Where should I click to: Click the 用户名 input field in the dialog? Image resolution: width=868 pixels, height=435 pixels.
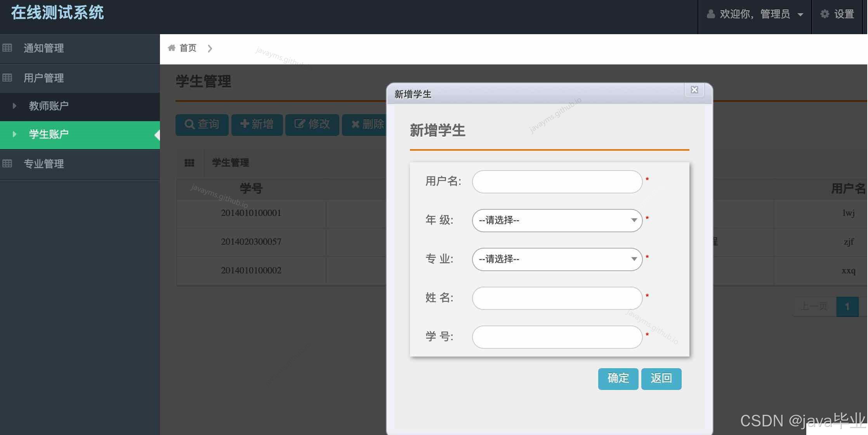click(x=557, y=181)
